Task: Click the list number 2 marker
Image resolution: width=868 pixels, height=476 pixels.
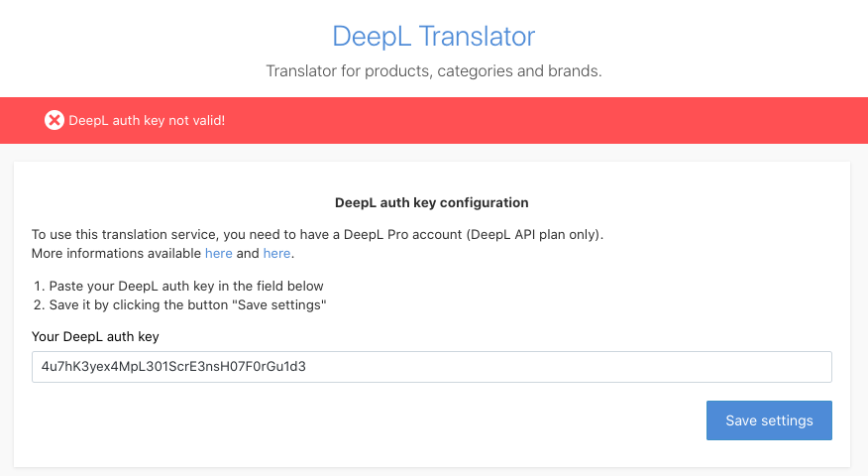Action: click(x=38, y=303)
